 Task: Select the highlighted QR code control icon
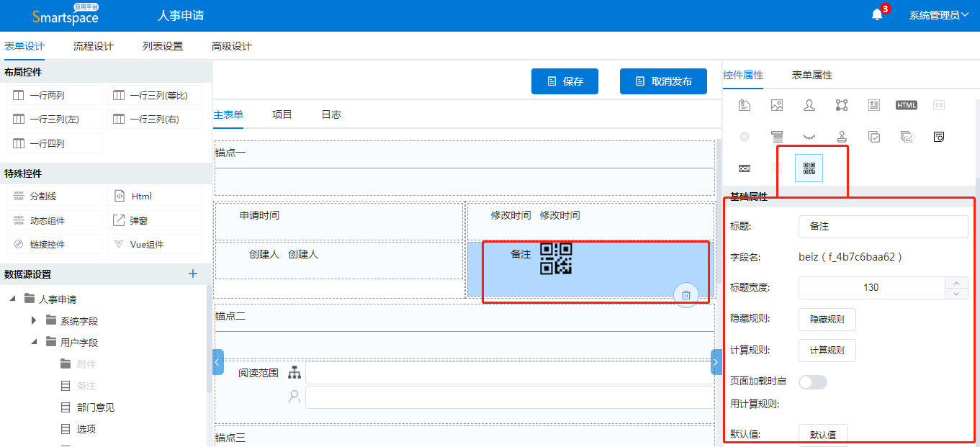[809, 168]
